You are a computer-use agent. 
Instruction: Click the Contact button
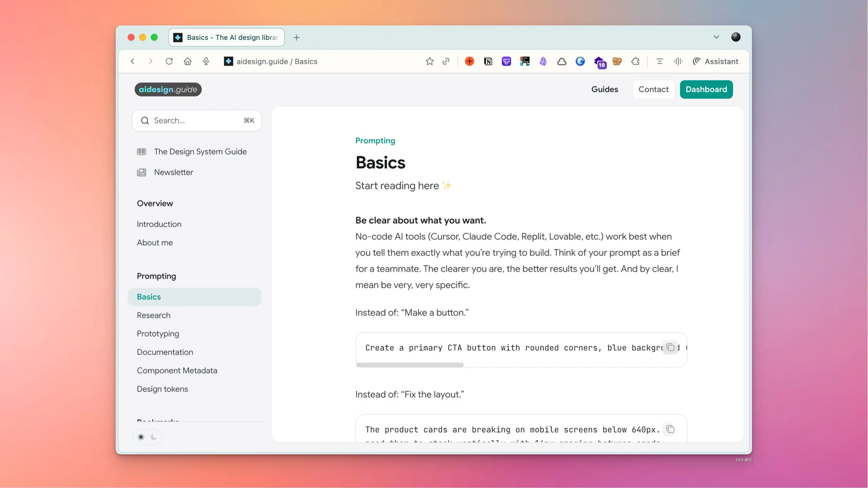click(653, 89)
